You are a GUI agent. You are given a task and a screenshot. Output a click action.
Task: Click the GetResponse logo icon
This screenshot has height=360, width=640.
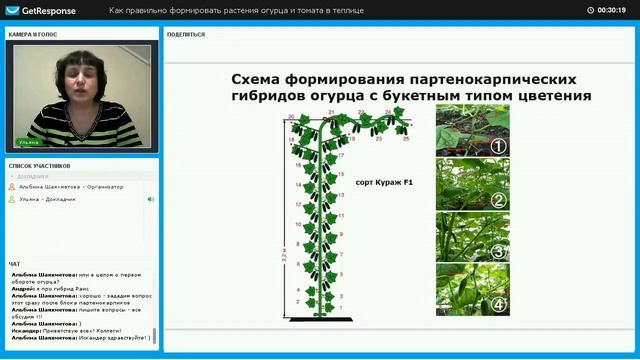(x=12, y=10)
